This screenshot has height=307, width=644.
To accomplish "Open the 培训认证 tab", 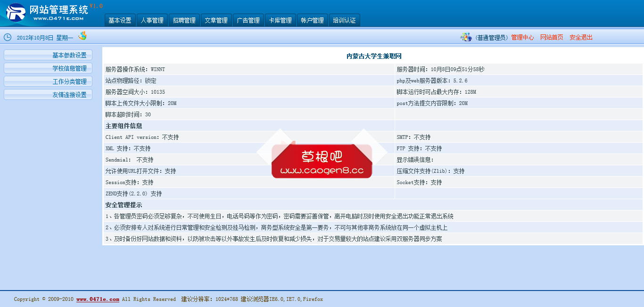I will [x=344, y=20].
